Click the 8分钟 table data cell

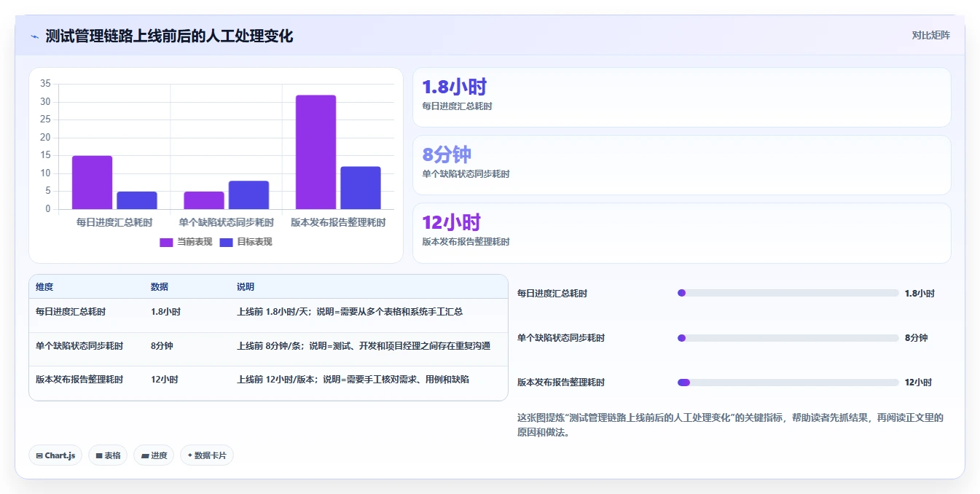pos(162,346)
